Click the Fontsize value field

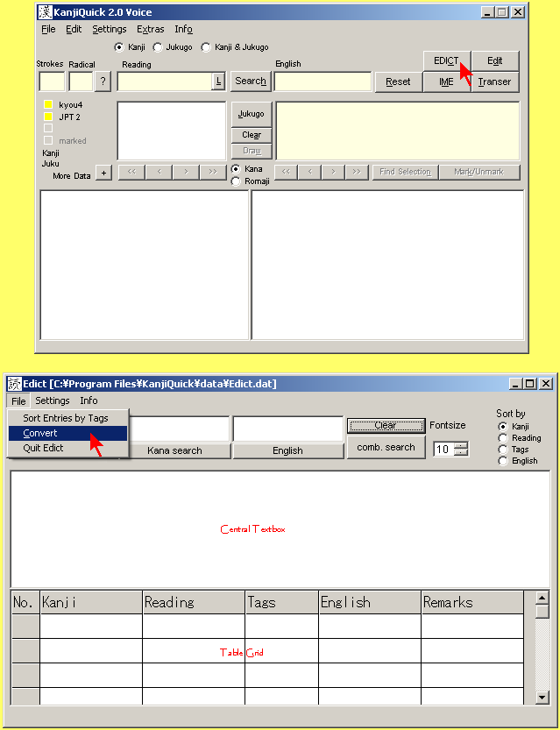[443, 450]
